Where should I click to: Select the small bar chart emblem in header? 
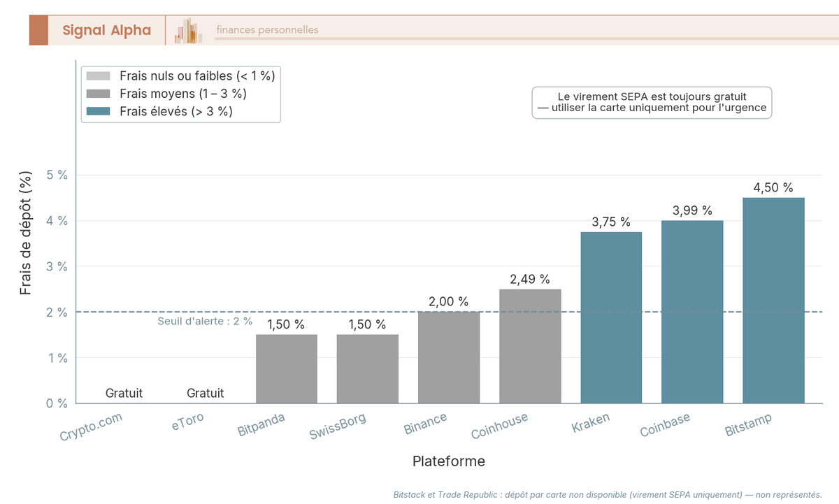click(187, 30)
